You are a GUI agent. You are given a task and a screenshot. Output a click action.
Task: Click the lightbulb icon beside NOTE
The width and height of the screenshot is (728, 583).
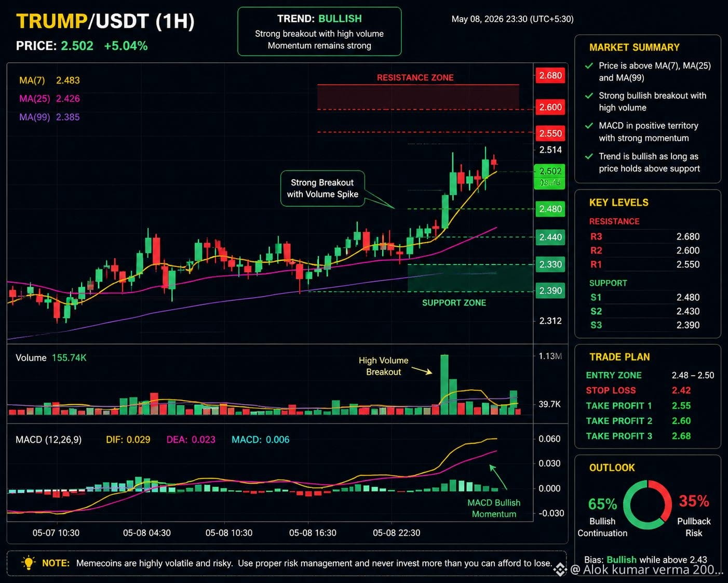point(28,563)
